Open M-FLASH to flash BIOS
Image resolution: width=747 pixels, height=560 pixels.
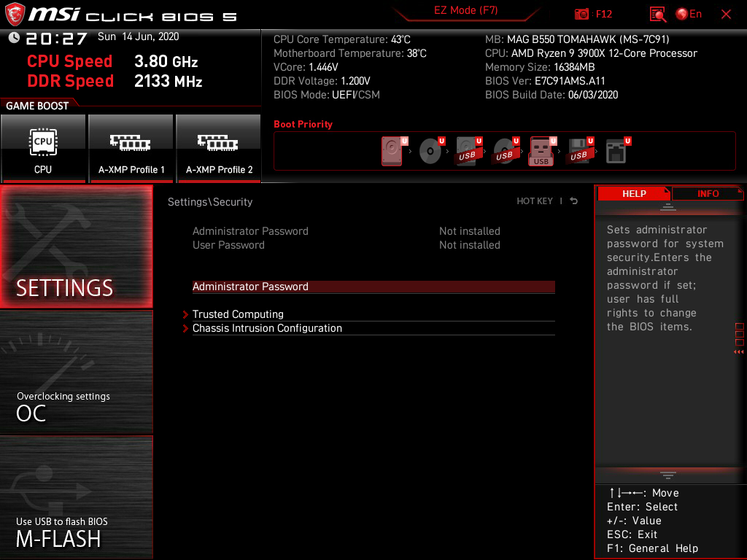(77, 497)
